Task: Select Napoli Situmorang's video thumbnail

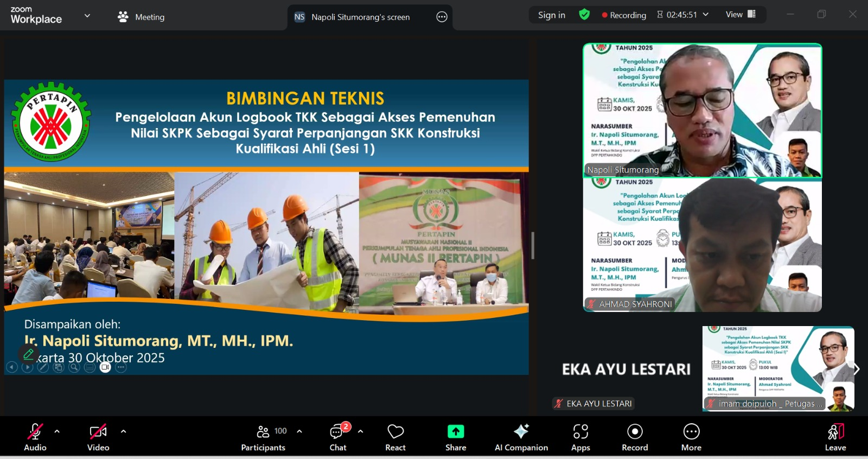Action: [702, 110]
